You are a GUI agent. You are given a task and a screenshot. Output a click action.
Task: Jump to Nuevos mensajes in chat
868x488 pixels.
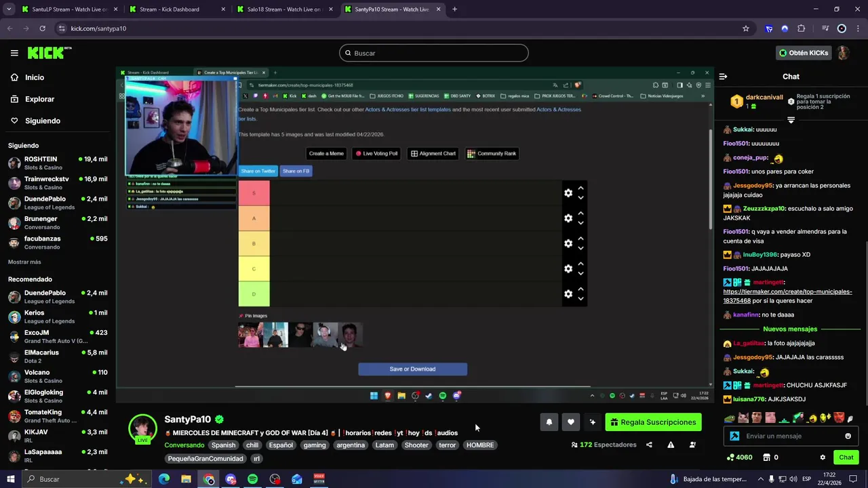(x=790, y=329)
